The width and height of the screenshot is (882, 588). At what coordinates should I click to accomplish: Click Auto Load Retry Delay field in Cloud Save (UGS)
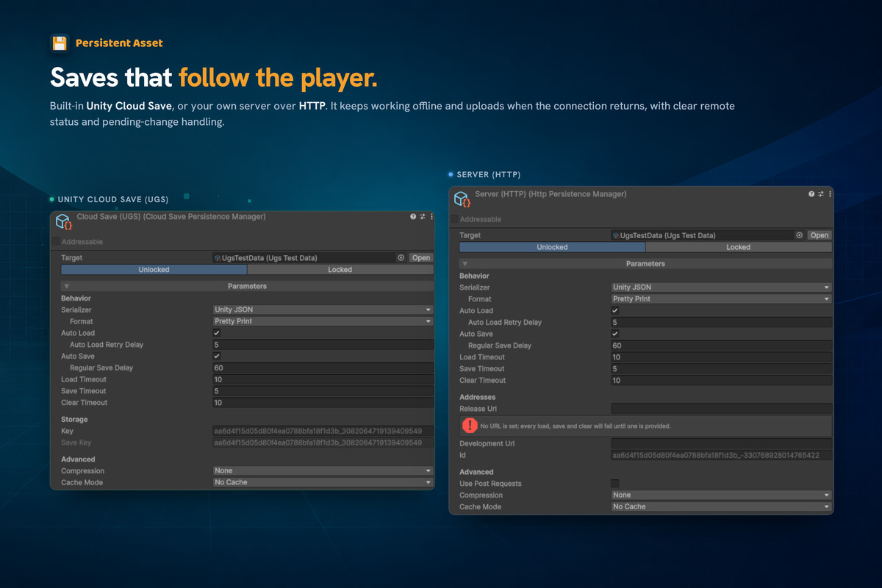(323, 345)
